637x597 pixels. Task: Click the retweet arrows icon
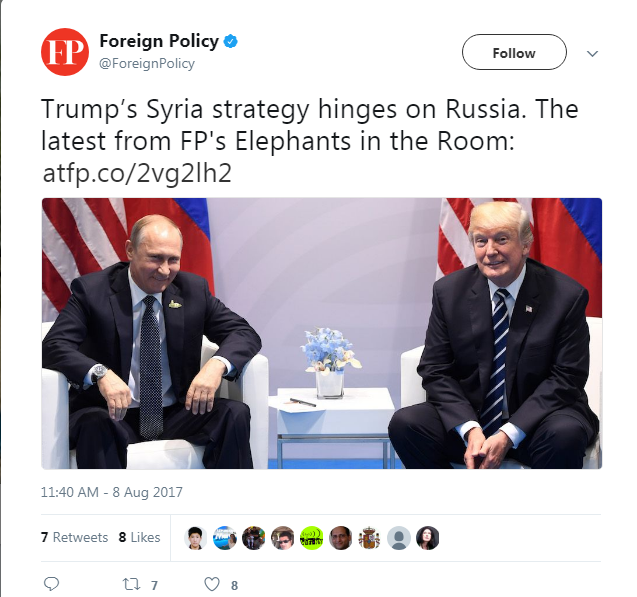(132, 584)
